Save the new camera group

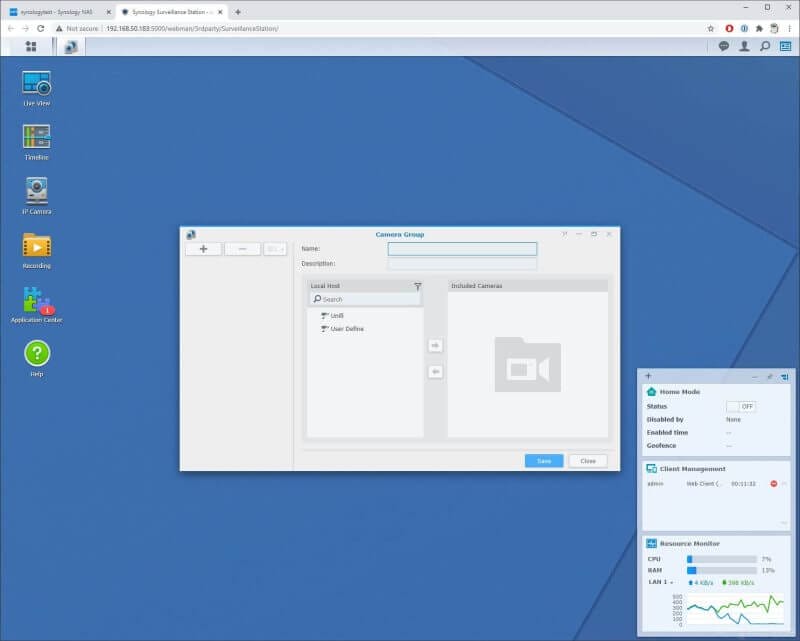pos(542,461)
